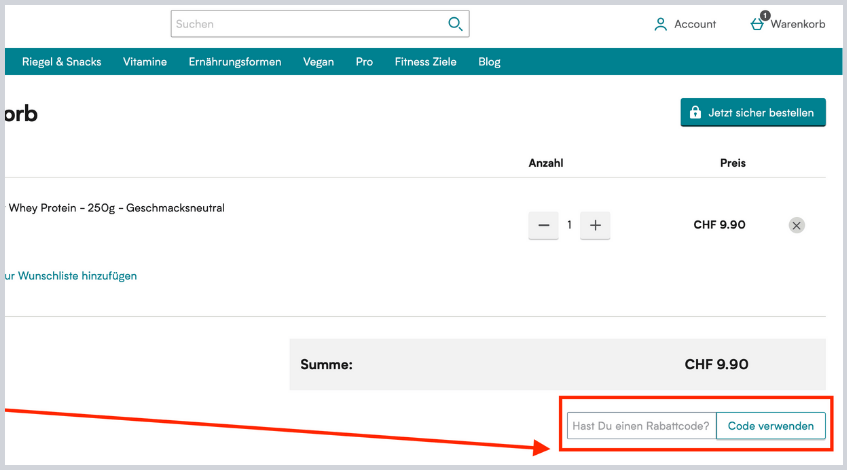
Task: Click the quantity number field
Action: pos(569,225)
